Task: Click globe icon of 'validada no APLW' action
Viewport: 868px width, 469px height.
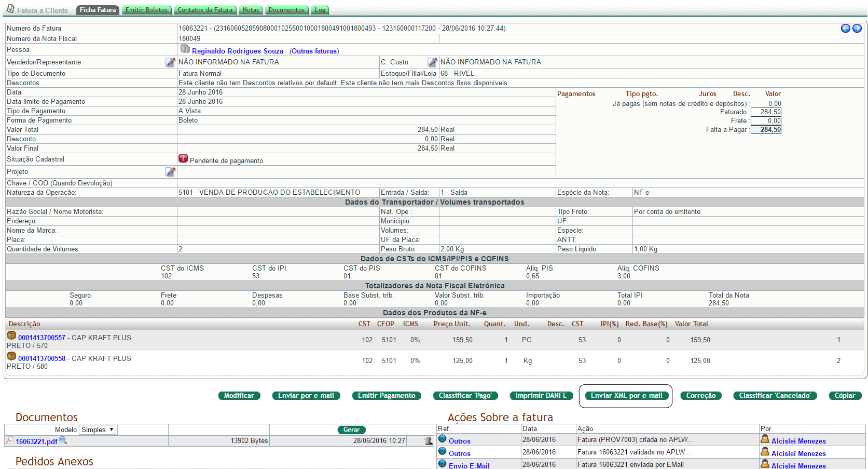Action: (443, 451)
